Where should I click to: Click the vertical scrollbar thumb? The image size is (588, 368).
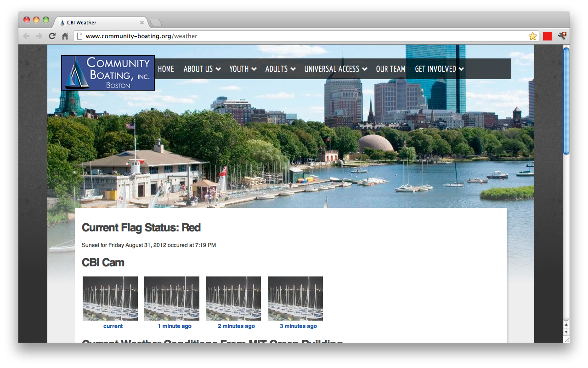coord(566,100)
